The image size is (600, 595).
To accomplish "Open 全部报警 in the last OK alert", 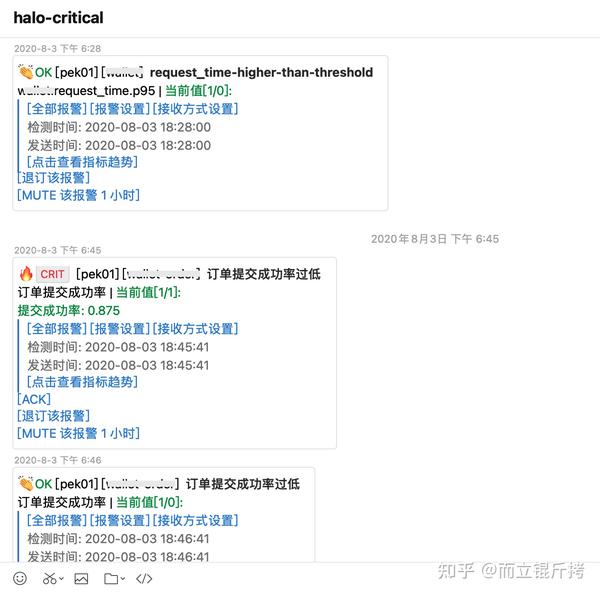I will (56, 520).
